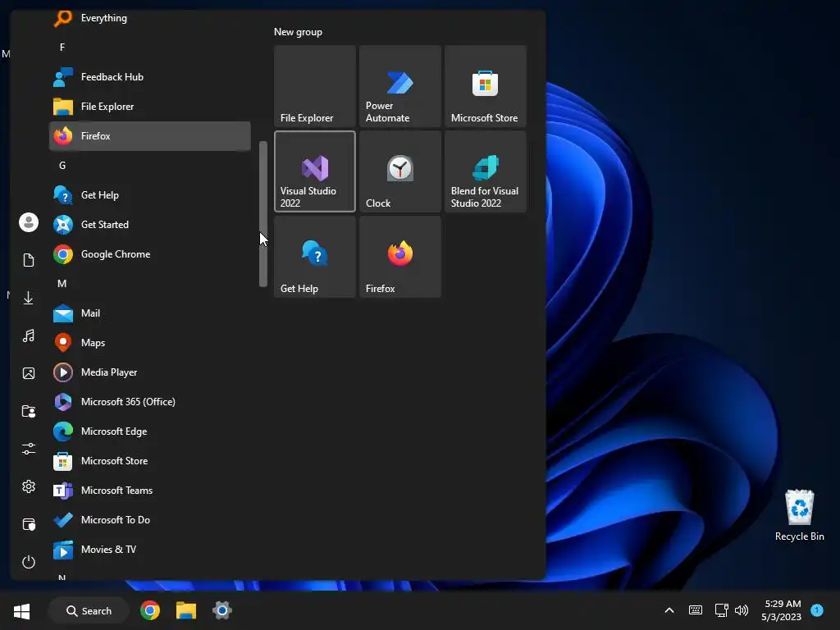This screenshot has width=840, height=630.
Task: Click the New group header
Action: pyautogui.click(x=298, y=32)
